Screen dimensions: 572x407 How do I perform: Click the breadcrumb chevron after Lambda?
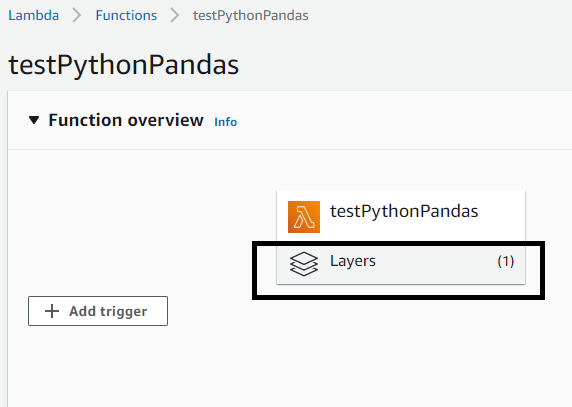(77, 15)
